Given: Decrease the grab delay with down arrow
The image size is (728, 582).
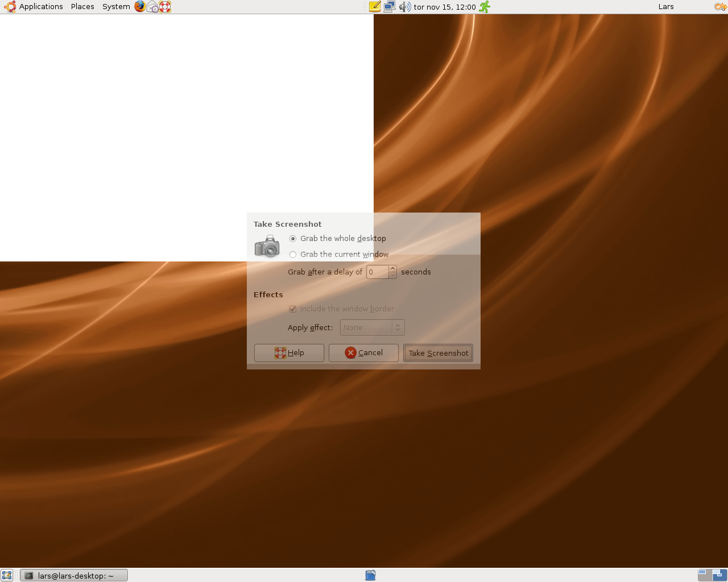Looking at the screenshot, I should (393, 276).
